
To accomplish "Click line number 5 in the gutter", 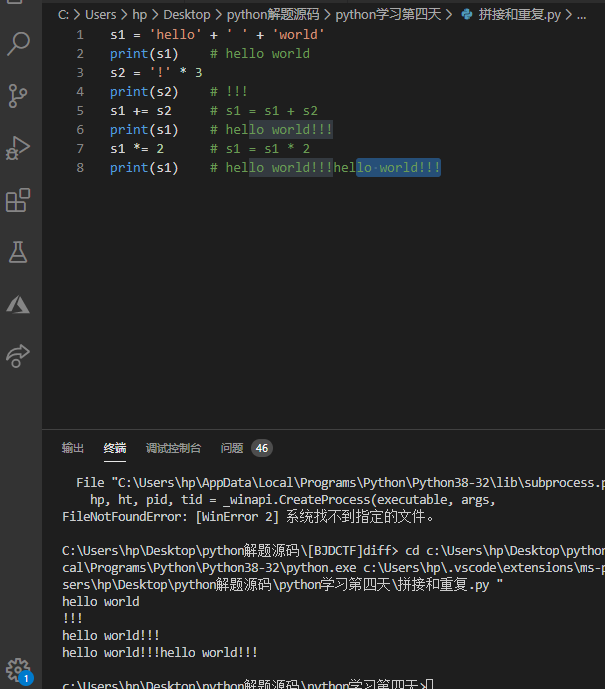I will [80, 111].
